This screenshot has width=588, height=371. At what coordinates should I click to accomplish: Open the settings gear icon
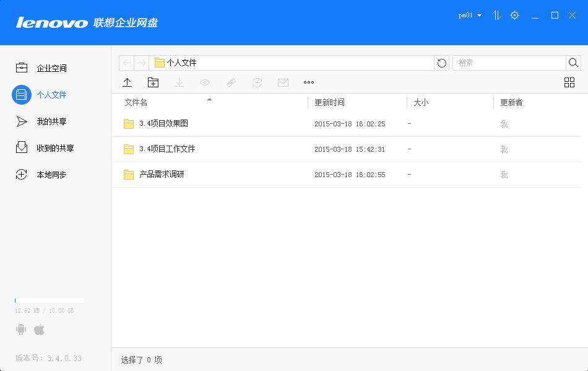(x=514, y=15)
